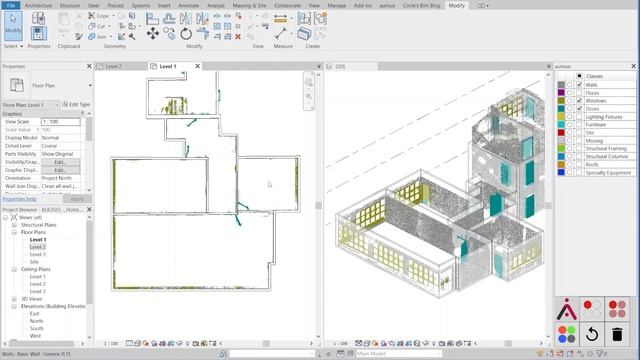Uncheck the Windows class checkbox
The image size is (640, 360).
coord(579,100)
